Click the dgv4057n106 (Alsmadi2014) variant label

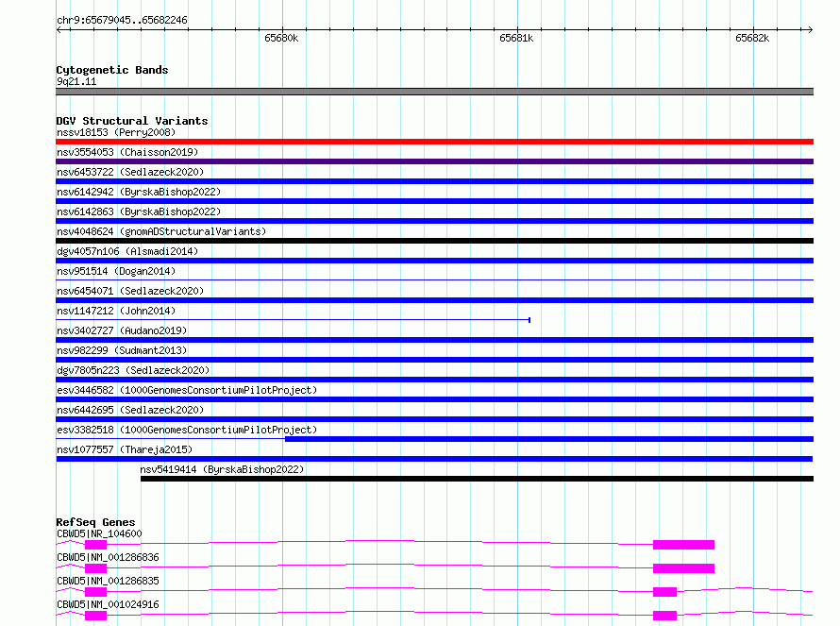click(x=128, y=251)
